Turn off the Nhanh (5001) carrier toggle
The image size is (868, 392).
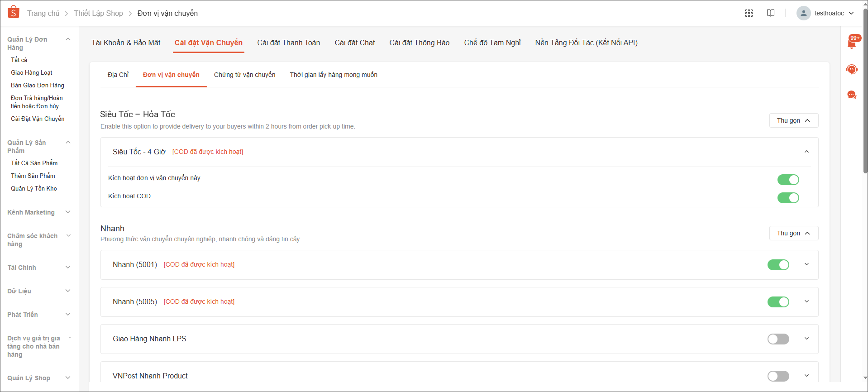click(x=778, y=265)
